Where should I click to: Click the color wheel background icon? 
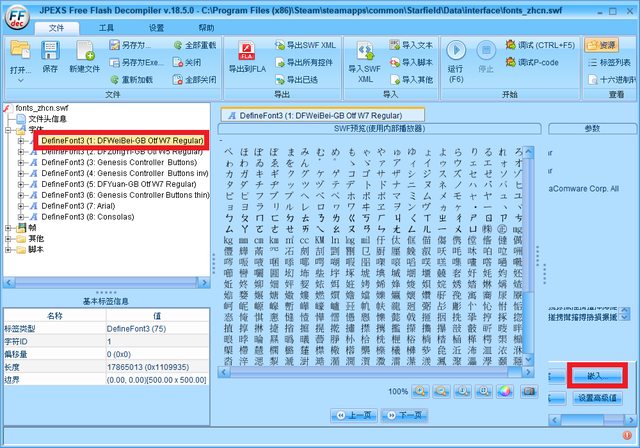click(504, 391)
